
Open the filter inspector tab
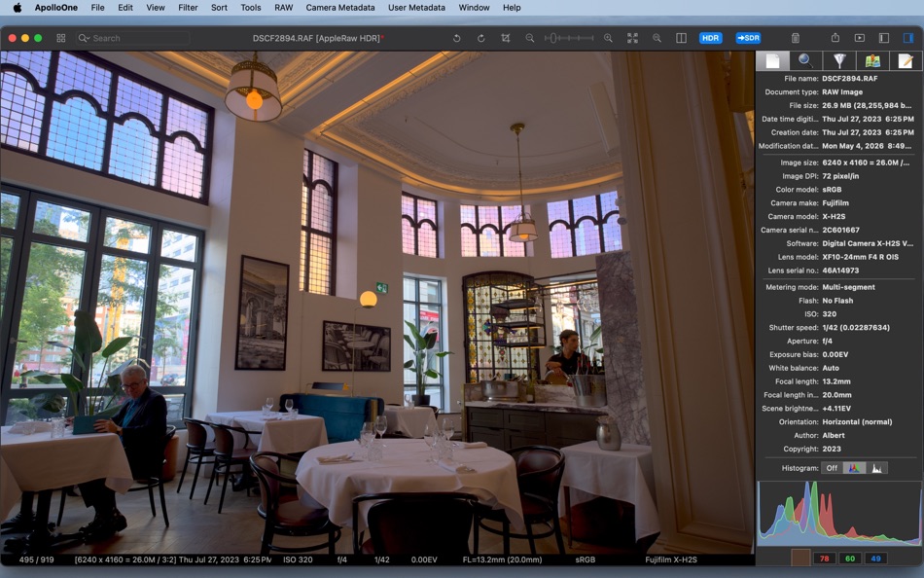[839, 60]
